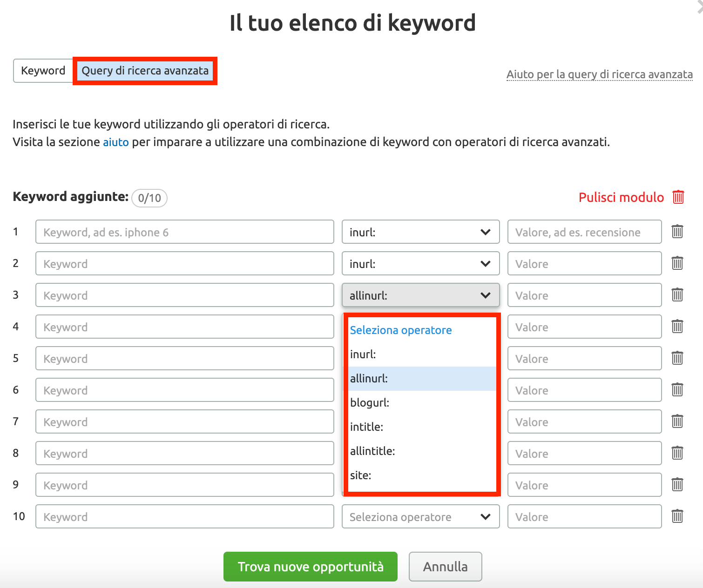Remove row 5 with its delete icon
The image size is (703, 588).
677,358
